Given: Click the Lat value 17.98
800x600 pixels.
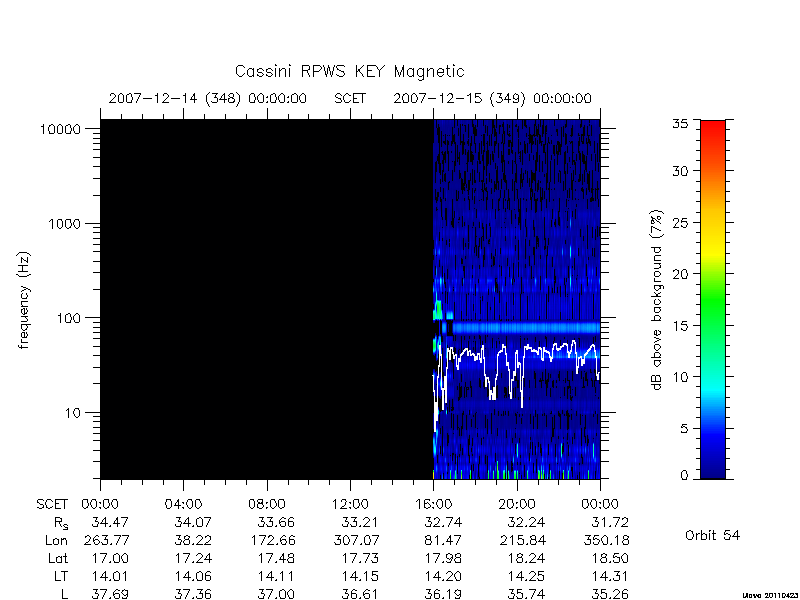Looking at the screenshot, I should tap(443, 558).
